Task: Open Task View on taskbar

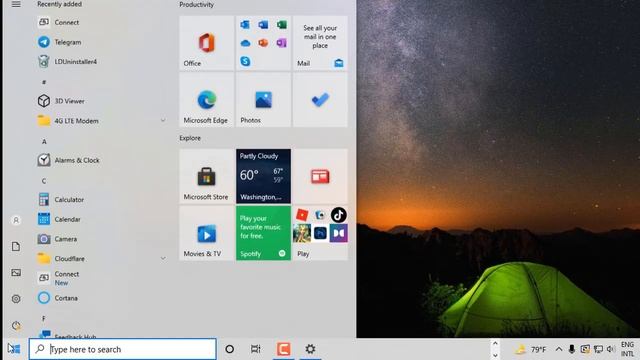Action: [256, 349]
